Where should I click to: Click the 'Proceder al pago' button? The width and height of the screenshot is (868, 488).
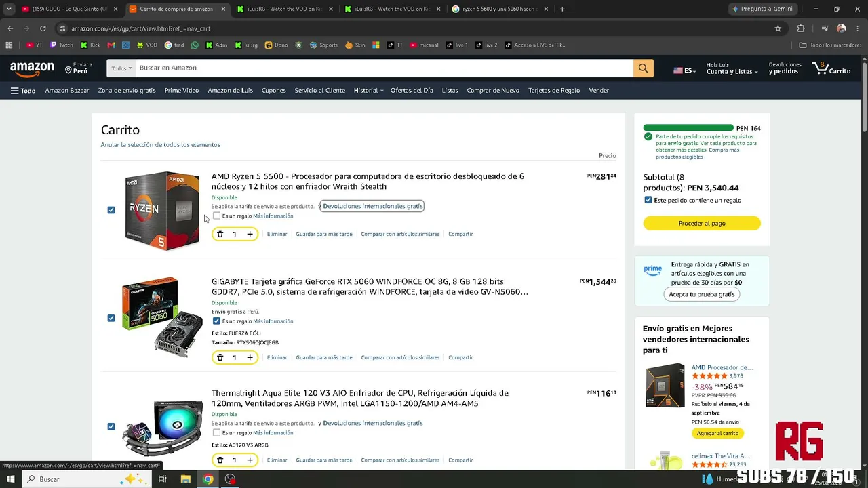pos(702,223)
